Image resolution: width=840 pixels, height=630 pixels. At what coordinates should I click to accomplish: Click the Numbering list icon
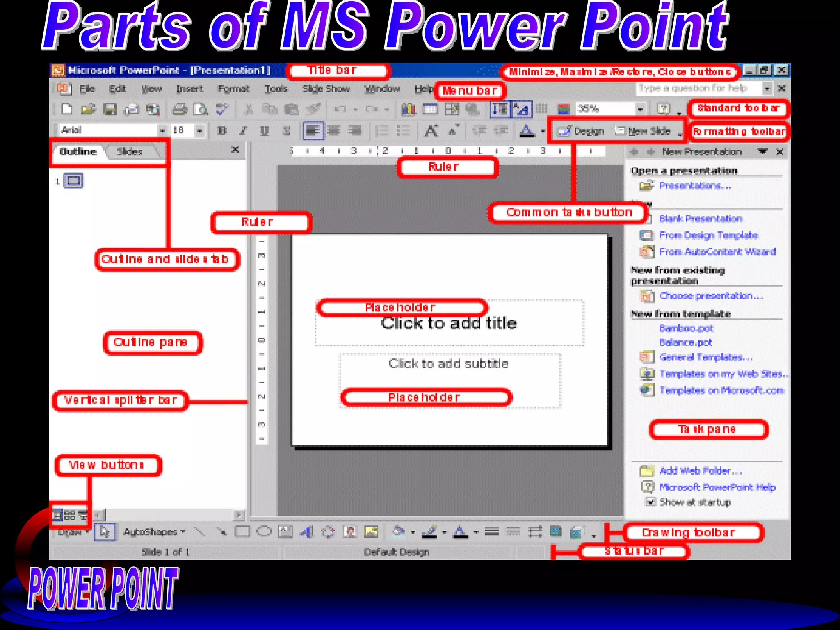382,131
